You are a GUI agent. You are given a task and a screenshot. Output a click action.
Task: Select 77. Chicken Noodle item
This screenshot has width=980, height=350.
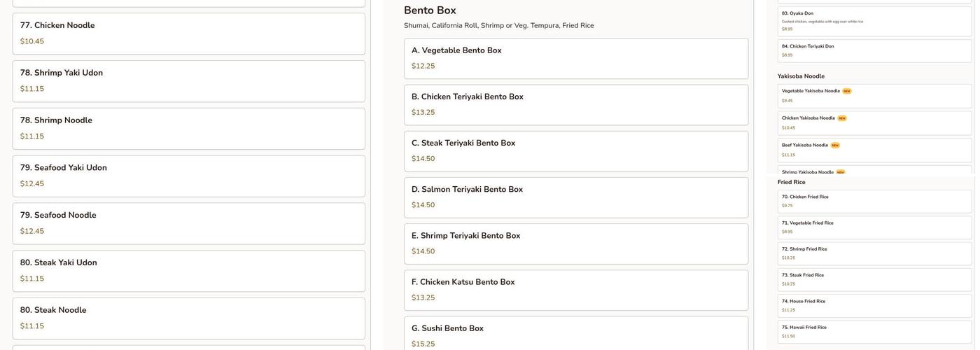click(188, 34)
